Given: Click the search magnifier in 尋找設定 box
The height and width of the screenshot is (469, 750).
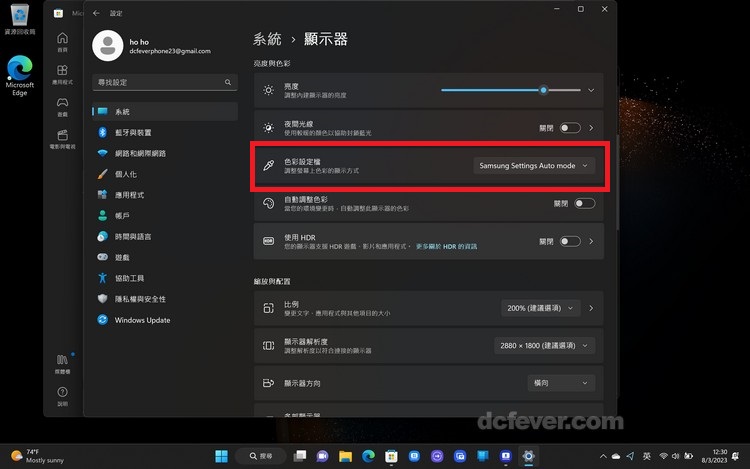Looking at the screenshot, I should tap(228, 82).
